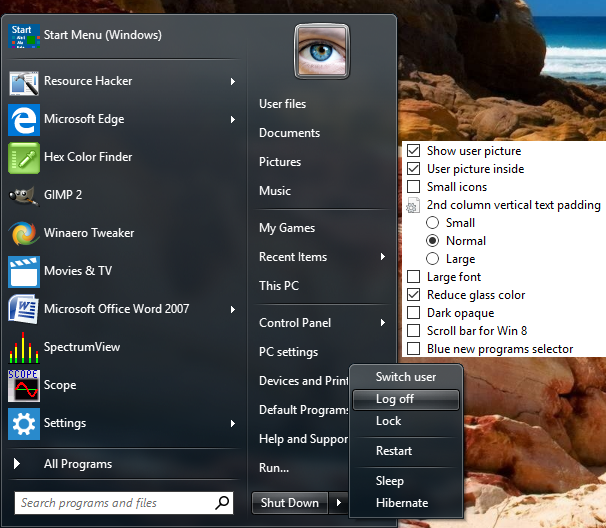Launch GIMP 2 icon
This screenshot has height=528, width=606.
pos(24,195)
